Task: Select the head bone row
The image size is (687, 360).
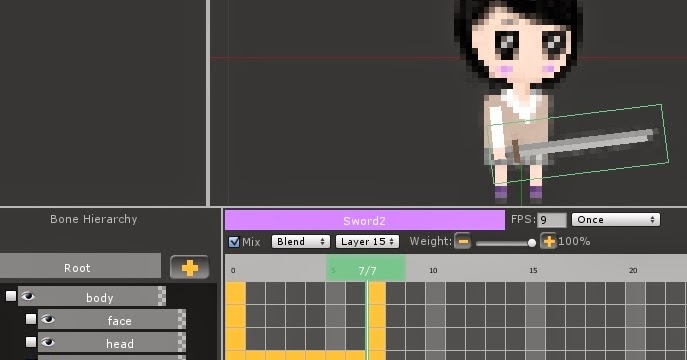Action: 112,343
